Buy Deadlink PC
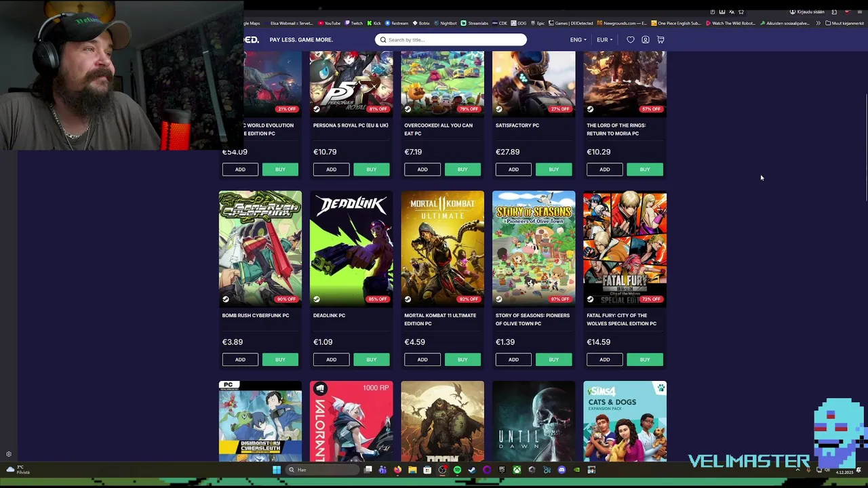Viewport: 868px width, 488px height. (372, 359)
